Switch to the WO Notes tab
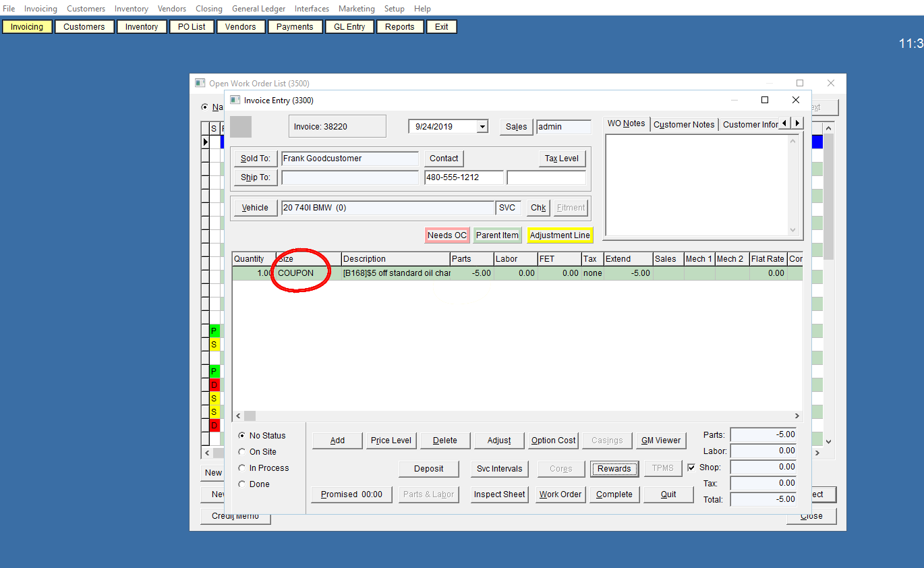The width and height of the screenshot is (924, 568). (x=626, y=123)
